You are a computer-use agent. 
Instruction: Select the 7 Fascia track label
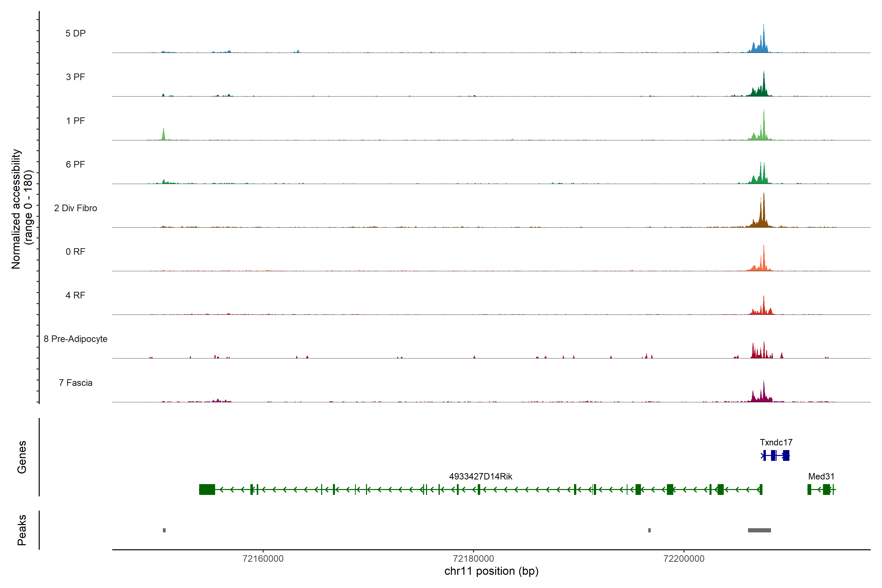click(75, 383)
